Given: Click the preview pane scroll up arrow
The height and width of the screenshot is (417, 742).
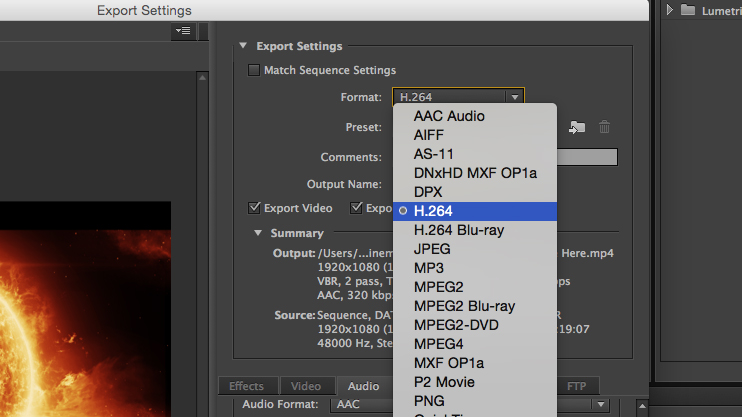Looking at the screenshot, I should tap(203, 78).
